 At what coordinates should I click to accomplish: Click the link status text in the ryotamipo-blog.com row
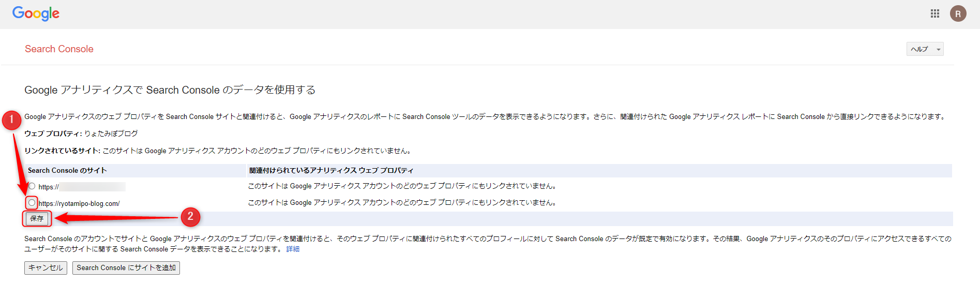403,202
